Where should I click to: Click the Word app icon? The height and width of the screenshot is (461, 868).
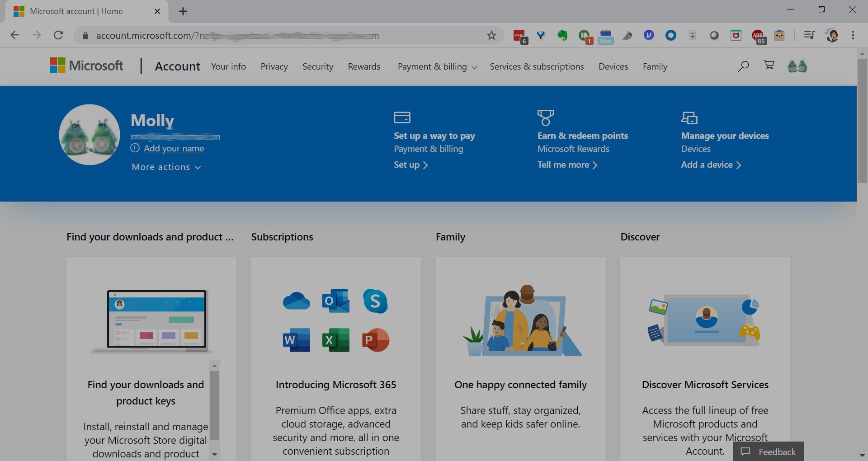coord(296,340)
